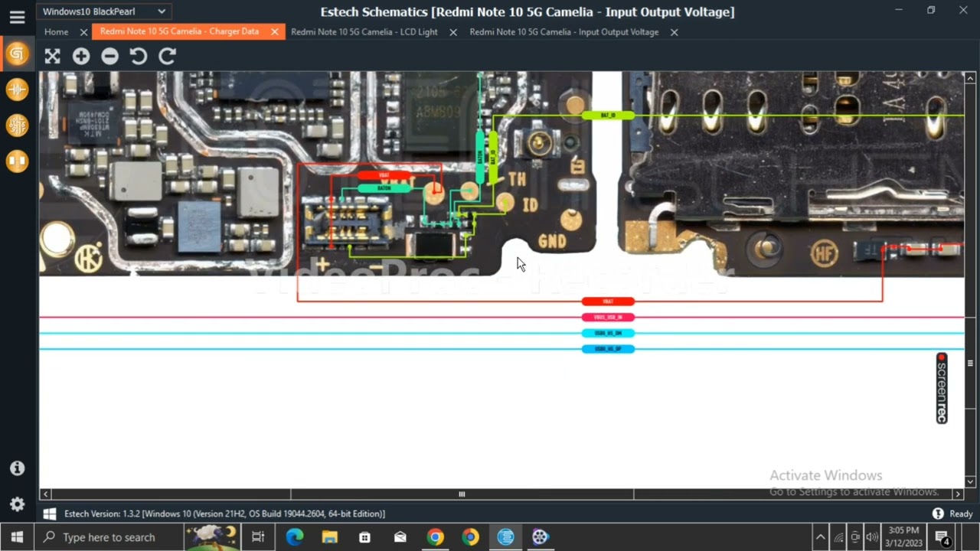Image resolution: width=980 pixels, height=551 pixels.
Task: Open Estech Schematics taskbar icon
Action: tap(505, 537)
